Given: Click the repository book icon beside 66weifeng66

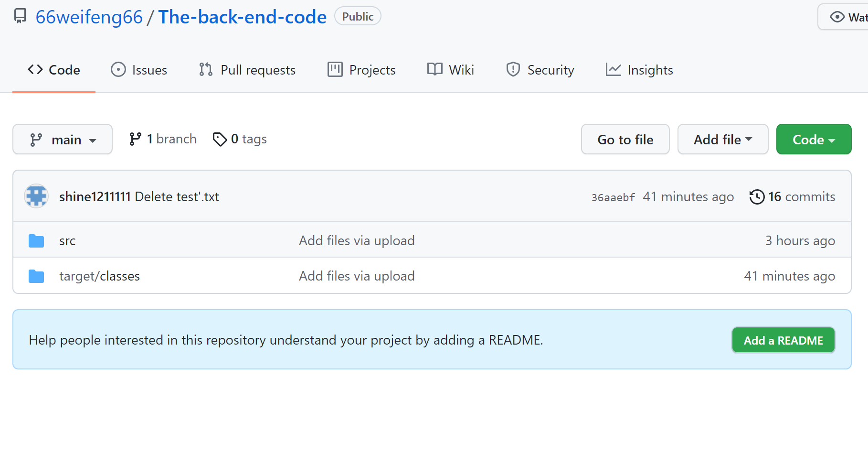Looking at the screenshot, I should [20, 16].
